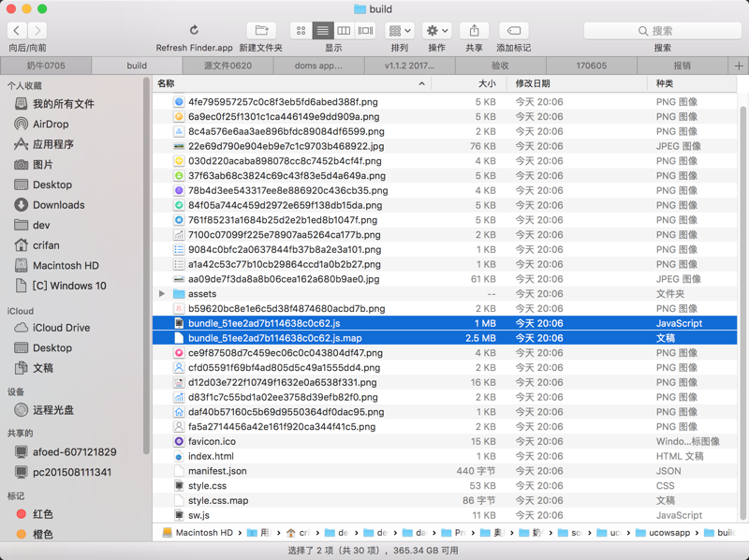Select aa09de7f3da8a8b06cea162a680b9ae0.jpg file
The image size is (749, 560).
445,279
